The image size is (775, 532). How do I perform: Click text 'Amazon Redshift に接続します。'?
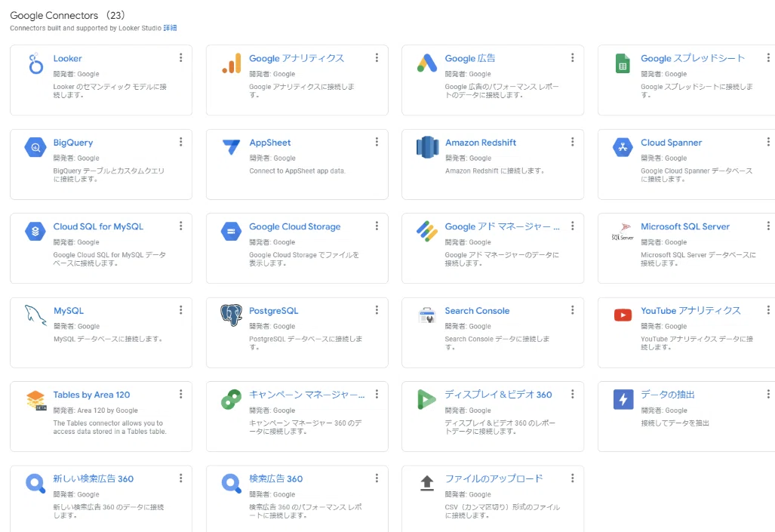point(495,171)
